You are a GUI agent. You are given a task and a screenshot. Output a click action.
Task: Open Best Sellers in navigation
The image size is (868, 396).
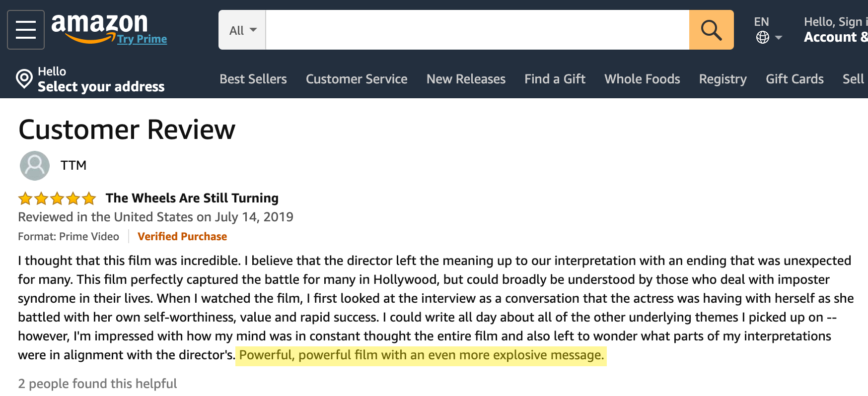[253, 79]
